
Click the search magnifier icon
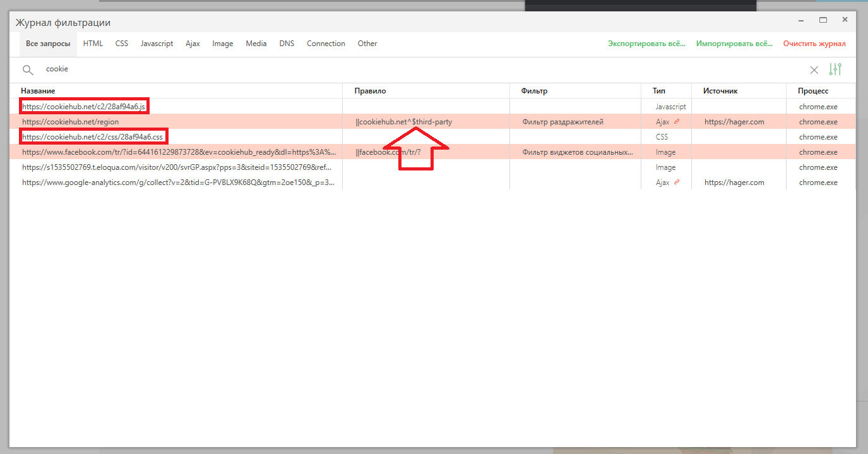click(28, 69)
